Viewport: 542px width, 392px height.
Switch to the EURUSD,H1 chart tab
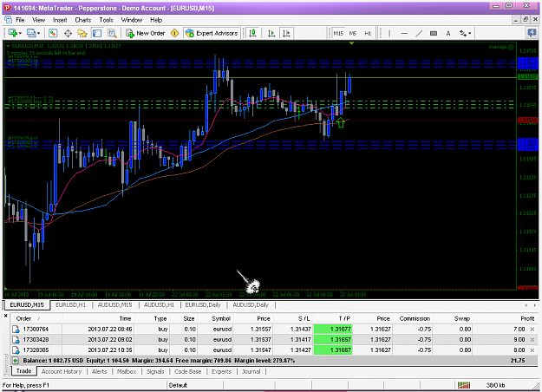pos(70,305)
